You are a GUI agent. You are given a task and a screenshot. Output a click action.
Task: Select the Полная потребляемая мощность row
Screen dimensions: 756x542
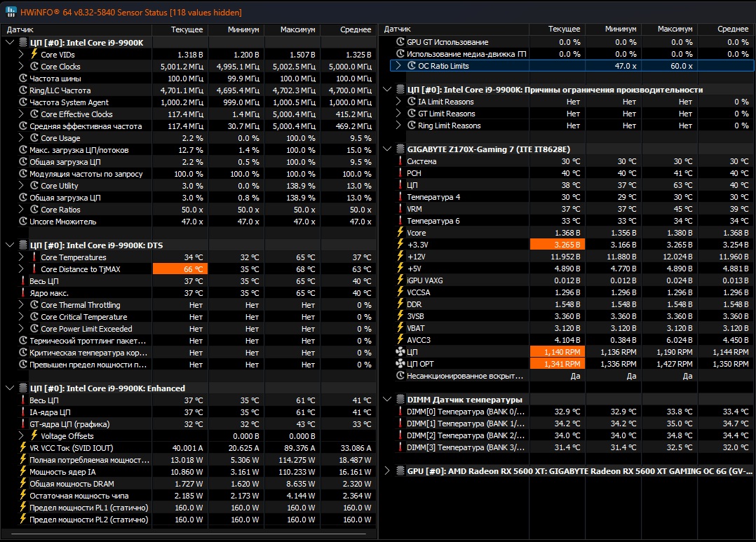[x=189, y=460]
